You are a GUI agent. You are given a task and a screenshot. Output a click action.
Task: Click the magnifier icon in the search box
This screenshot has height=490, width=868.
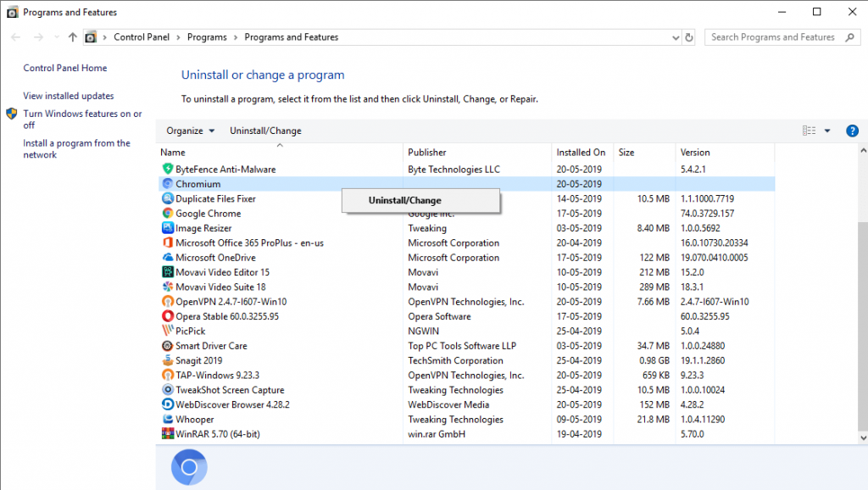(x=849, y=37)
